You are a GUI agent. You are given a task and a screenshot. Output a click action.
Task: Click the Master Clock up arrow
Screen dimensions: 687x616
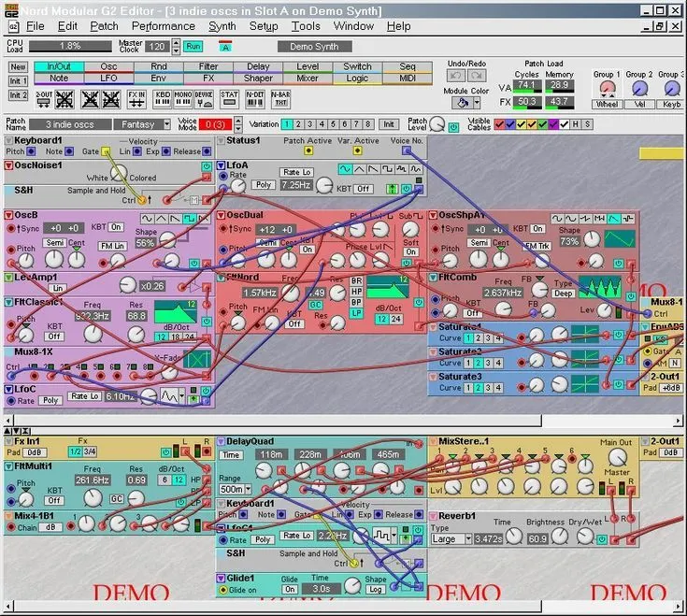click(176, 43)
